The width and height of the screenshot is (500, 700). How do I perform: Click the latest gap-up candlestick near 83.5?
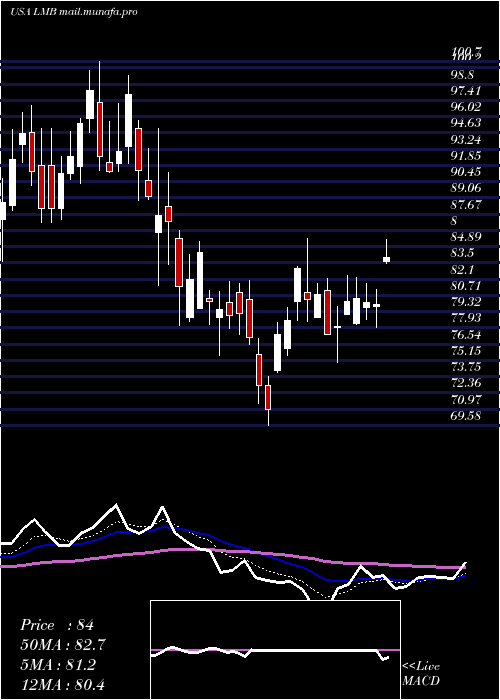point(387,259)
